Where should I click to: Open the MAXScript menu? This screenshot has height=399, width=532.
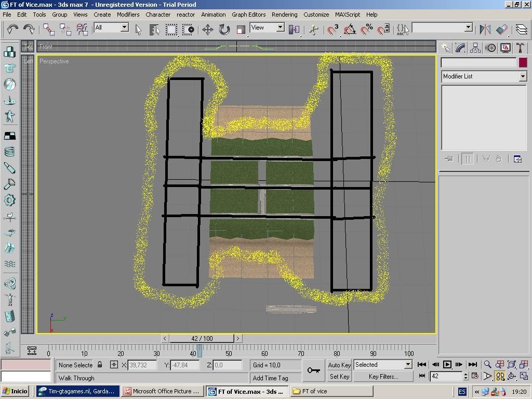pyautogui.click(x=348, y=15)
